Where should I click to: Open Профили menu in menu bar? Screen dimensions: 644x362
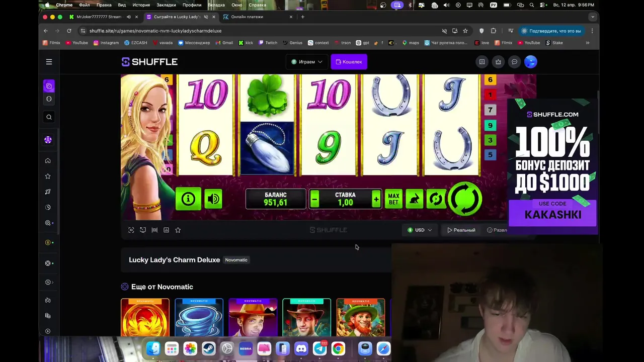192,5
